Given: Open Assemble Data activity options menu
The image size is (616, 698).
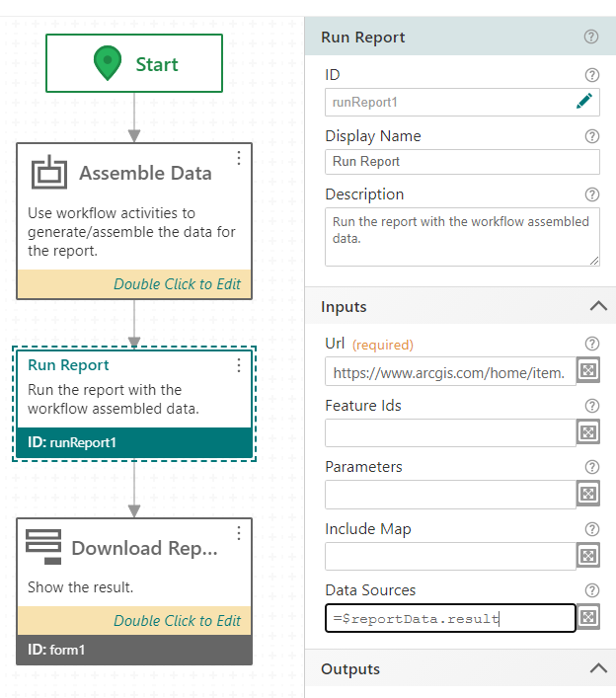Looking at the screenshot, I should (238, 159).
